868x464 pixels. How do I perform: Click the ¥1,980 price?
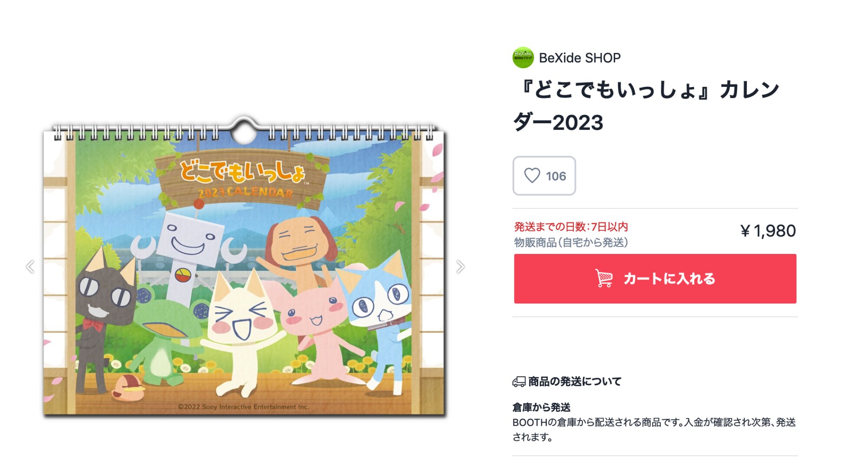click(768, 230)
